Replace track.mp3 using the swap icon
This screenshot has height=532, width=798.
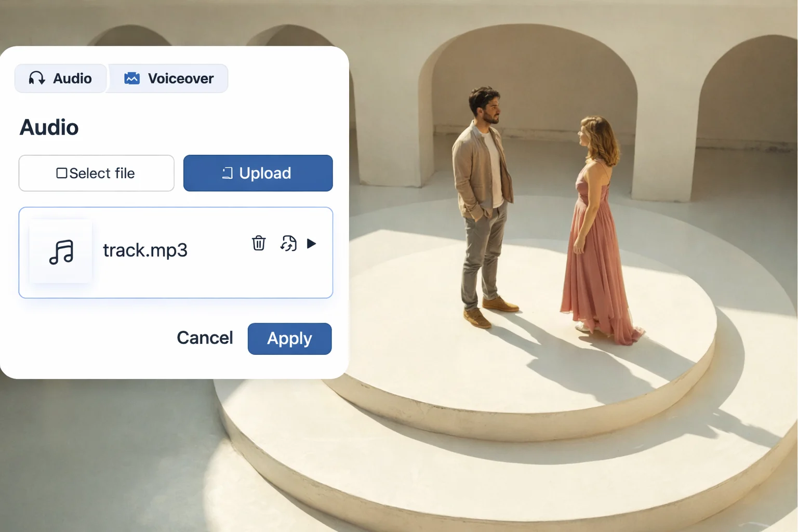(288, 243)
